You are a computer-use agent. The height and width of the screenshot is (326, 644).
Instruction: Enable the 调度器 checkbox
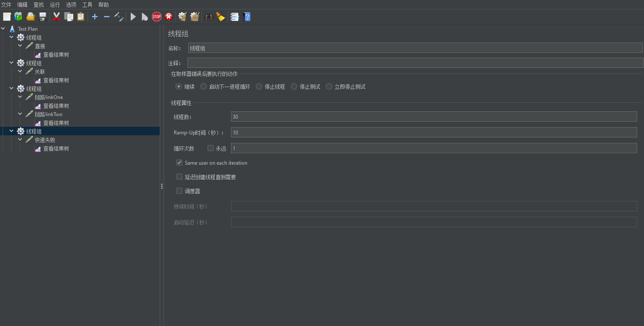point(179,191)
